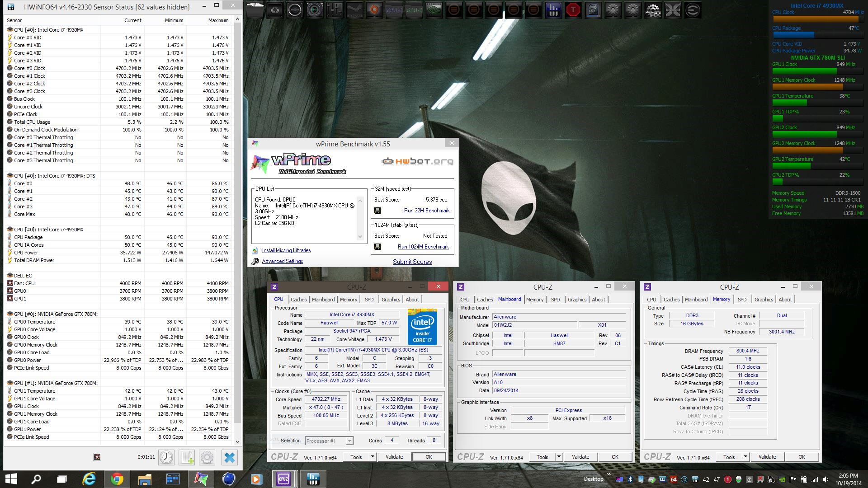This screenshot has height=488, width=868.
Task: Open the CPU-Z folder dock icon
Action: pos(394,10)
